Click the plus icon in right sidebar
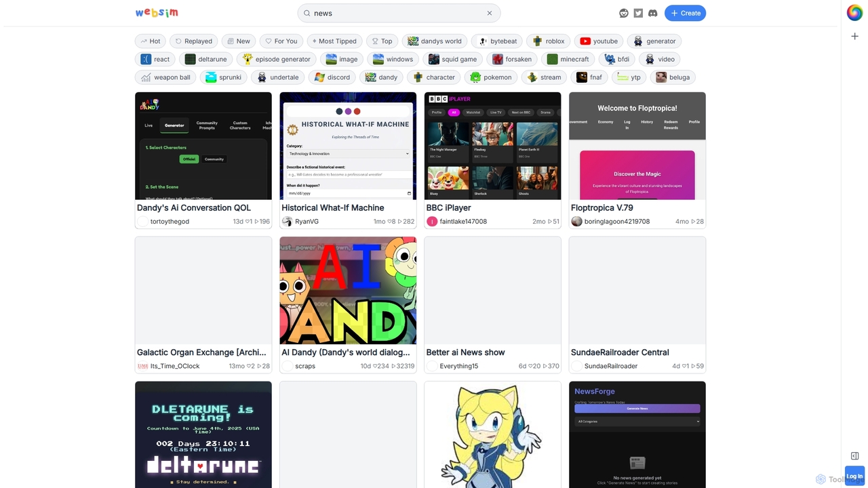 click(854, 36)
